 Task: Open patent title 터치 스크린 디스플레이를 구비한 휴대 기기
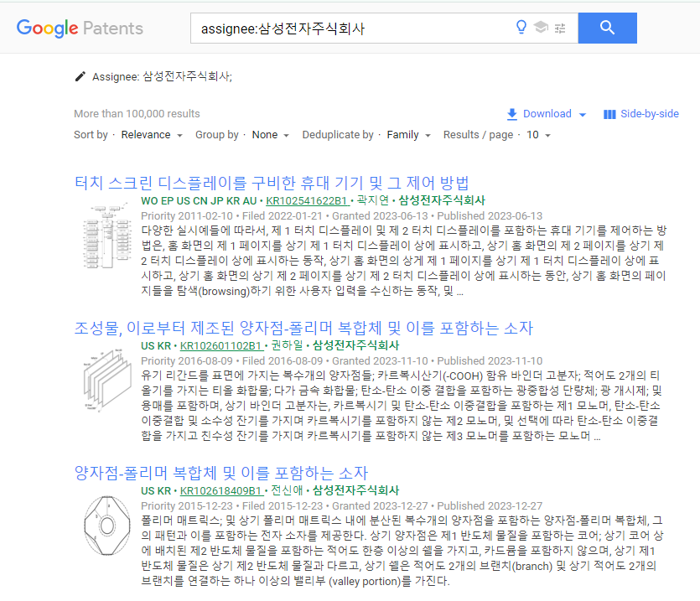coord(272,183)
